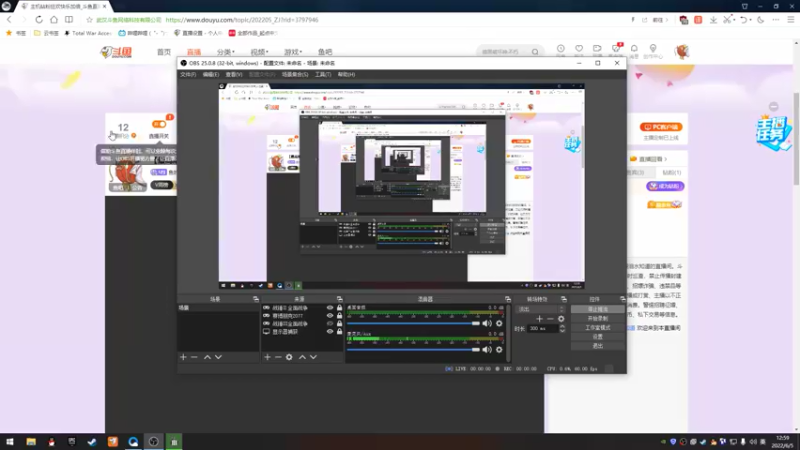Expand the 分类 dropdown in Douyu nav

coord(226,52)
